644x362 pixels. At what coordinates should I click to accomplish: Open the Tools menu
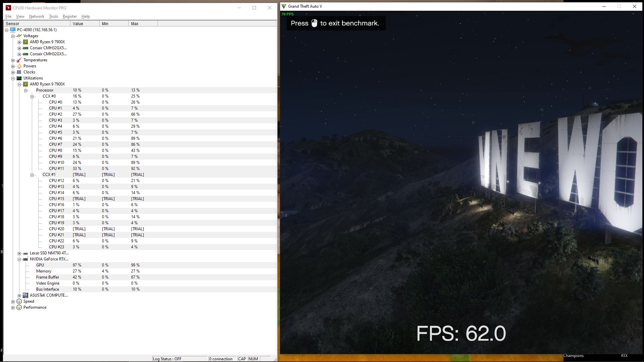53,16
